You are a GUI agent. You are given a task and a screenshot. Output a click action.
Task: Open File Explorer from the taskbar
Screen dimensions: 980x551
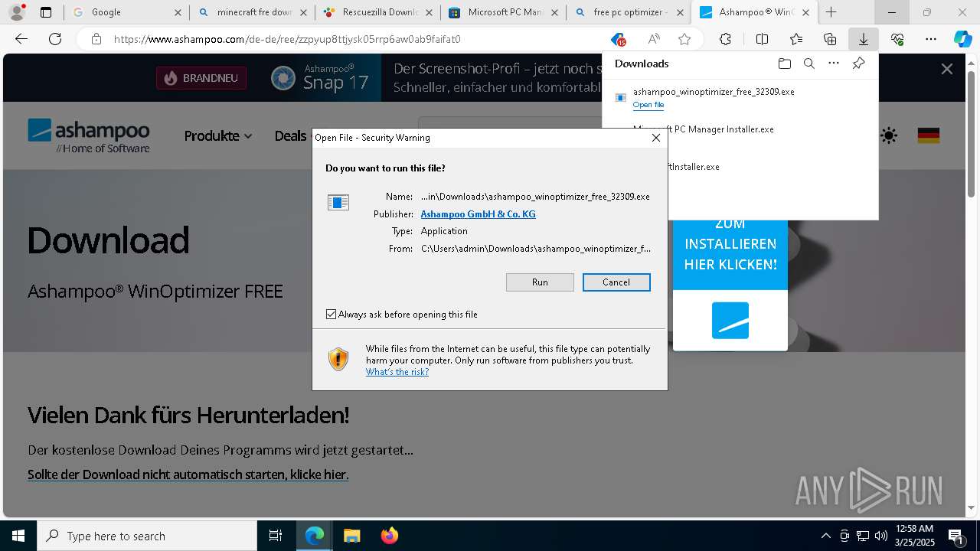coord(351,536)
